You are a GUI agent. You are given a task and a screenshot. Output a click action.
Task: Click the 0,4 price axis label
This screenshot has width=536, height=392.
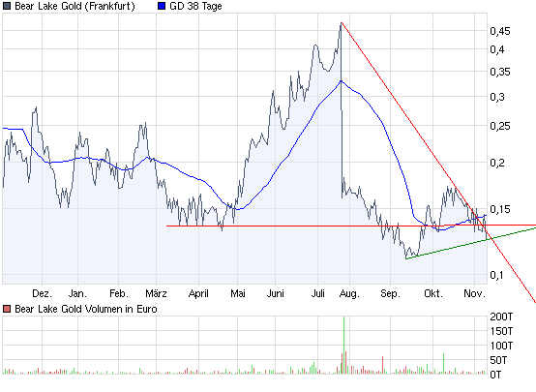[x=496, y=49]
